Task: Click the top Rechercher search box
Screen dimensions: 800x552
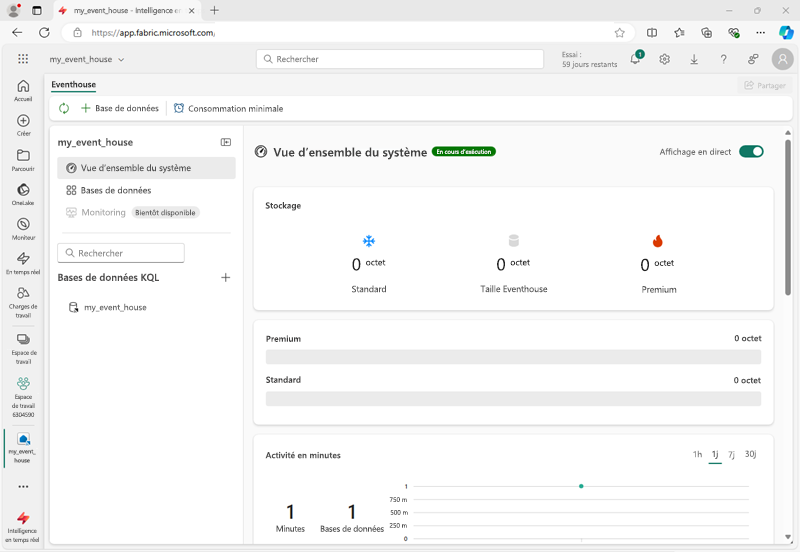Action: coord(400,59)
